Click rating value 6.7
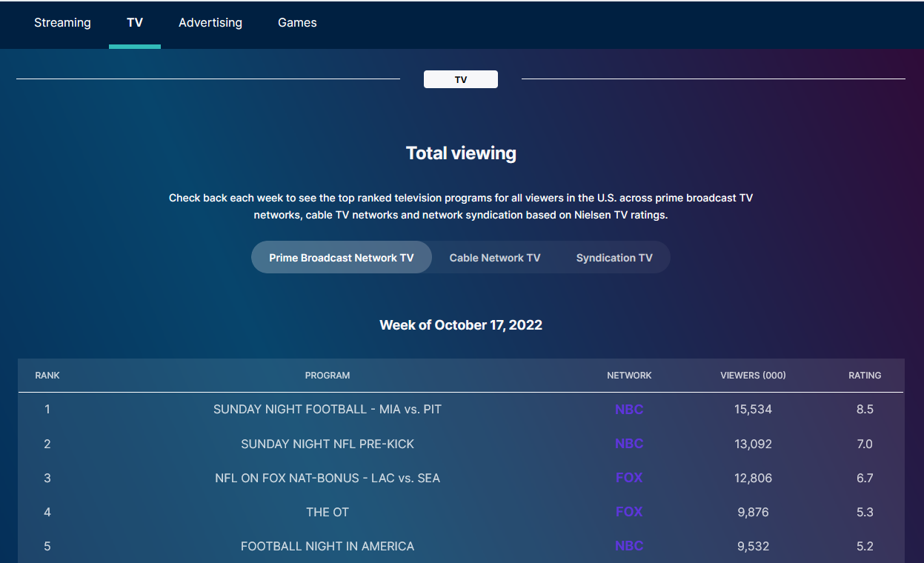This screenshot has height=563, width=924. [865, 478]
